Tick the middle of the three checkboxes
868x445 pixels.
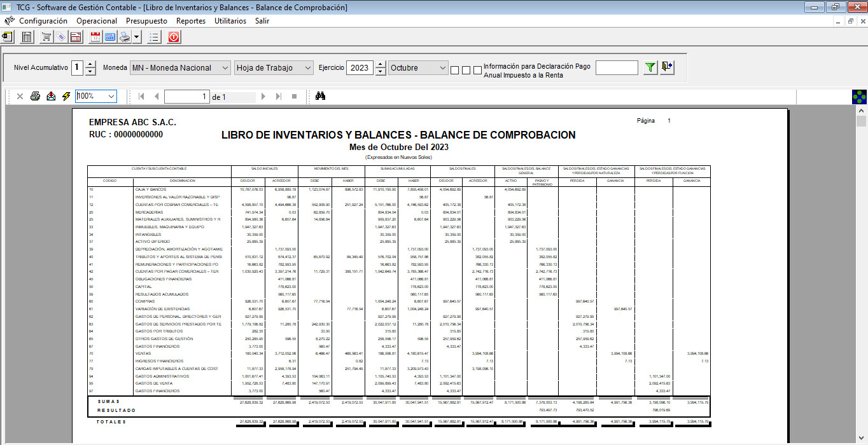(466, 70)
